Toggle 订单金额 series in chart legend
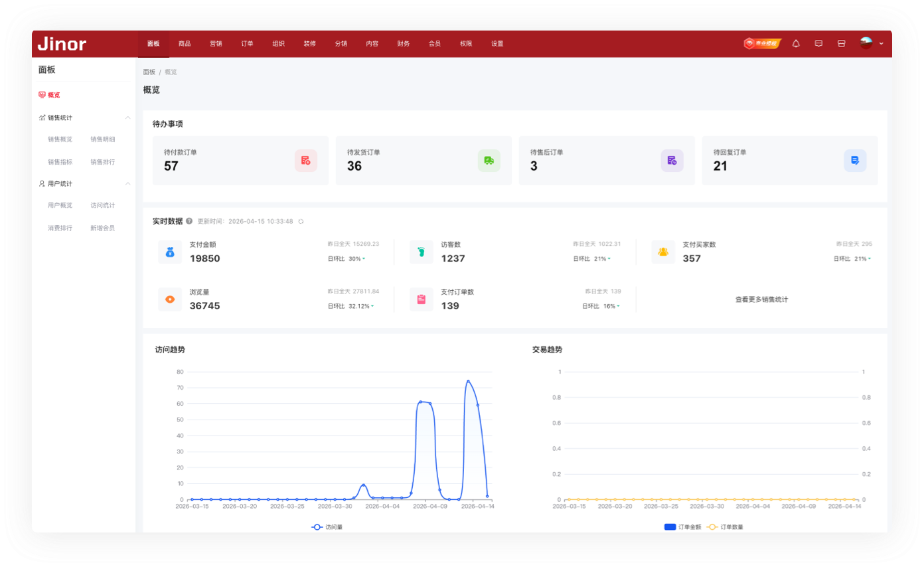 pyautogui.click(x=680, y=527)
